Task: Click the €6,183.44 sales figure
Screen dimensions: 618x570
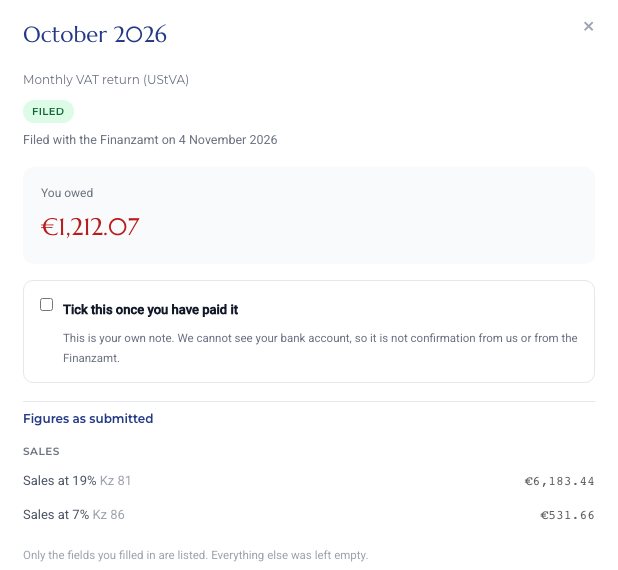Action: pos(559,481)
